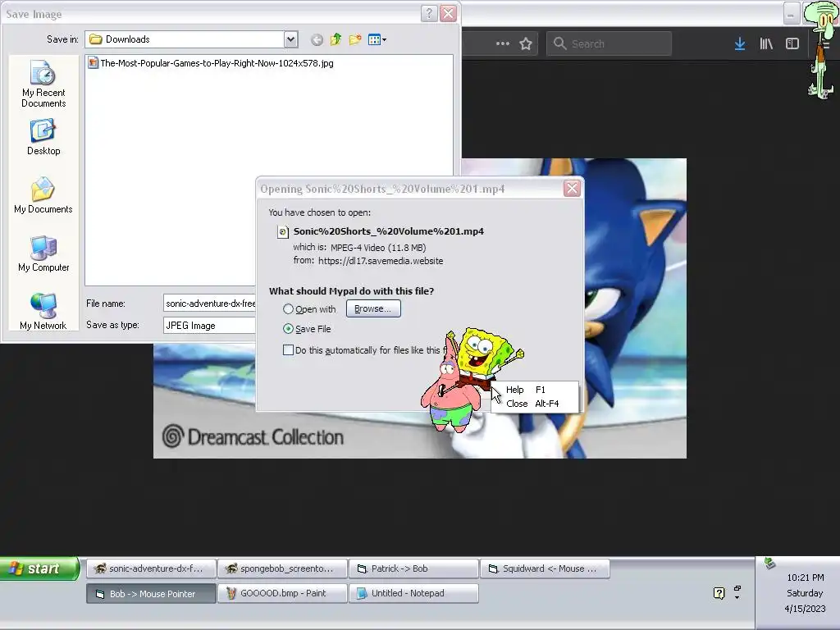
Task: Open browser page actions three-dots menu
Action: pyautogui.click(x=503, y=43)
